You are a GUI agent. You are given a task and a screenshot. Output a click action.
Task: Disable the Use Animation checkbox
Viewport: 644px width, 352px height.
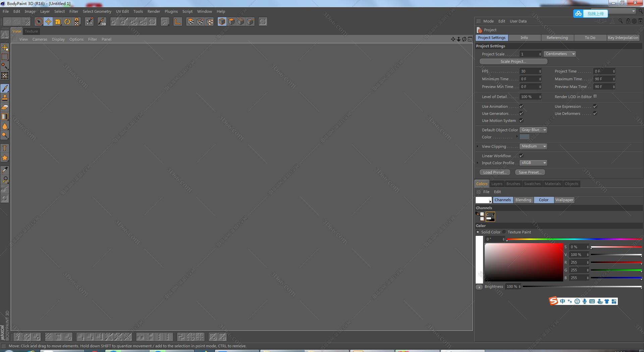click(521, 106)
